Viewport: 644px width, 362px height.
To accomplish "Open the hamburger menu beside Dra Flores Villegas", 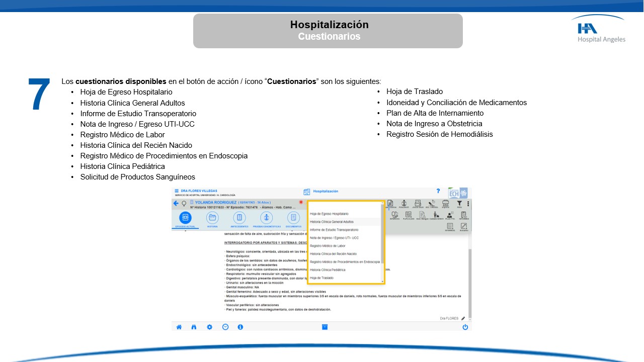I will coord(177,191).
